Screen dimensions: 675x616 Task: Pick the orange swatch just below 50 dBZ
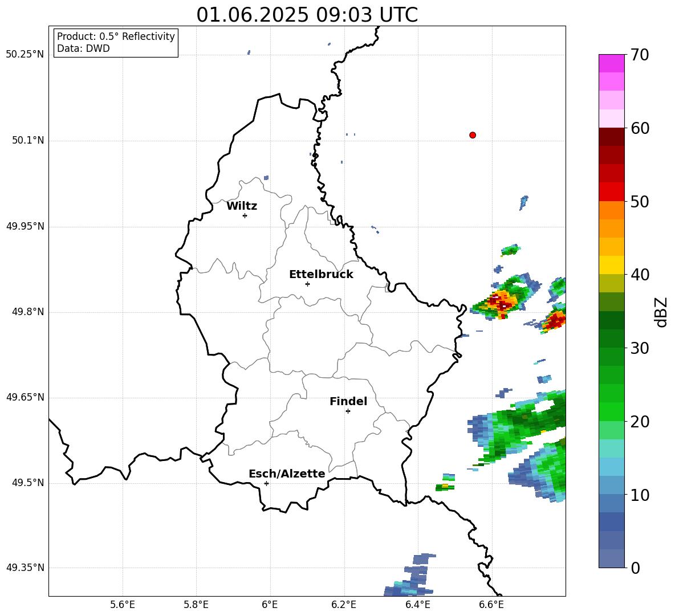pyautogui.click(x=611, y=210)
